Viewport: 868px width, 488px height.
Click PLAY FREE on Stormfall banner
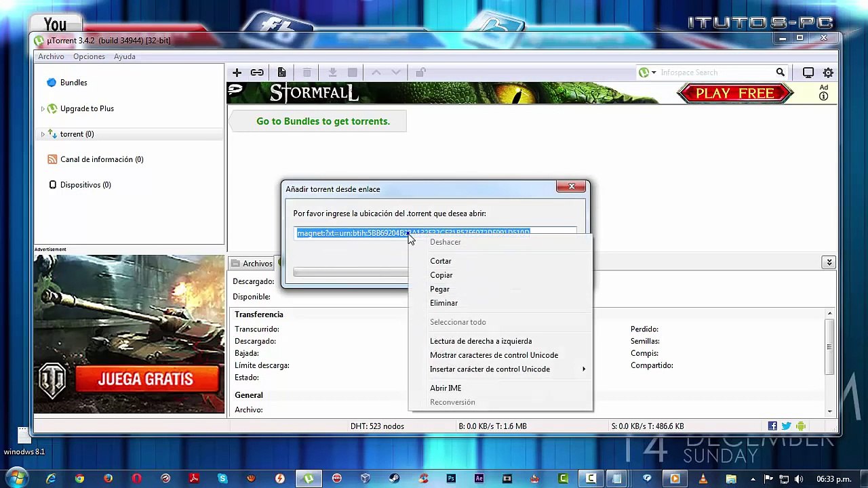pyautogui.click(x=735, y=94)
